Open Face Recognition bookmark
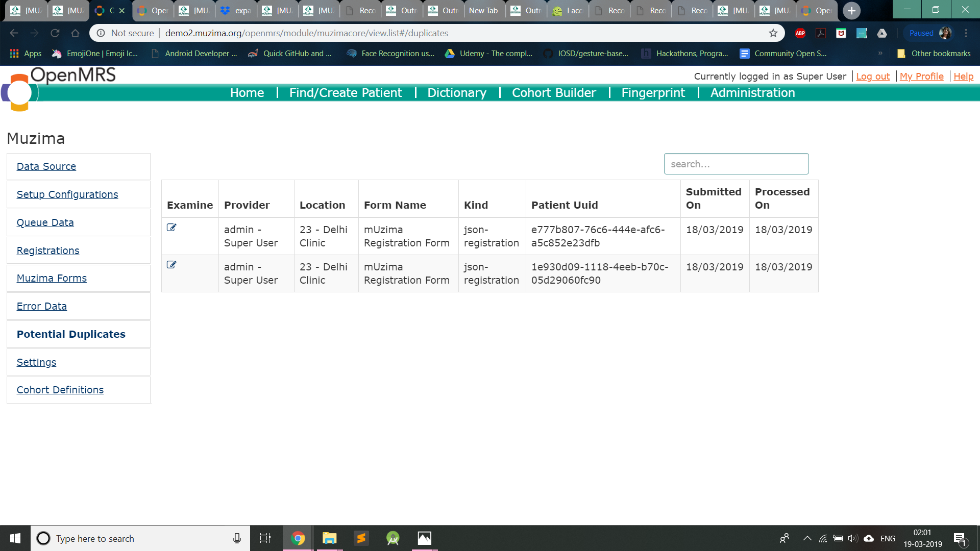Screen dimensions: 980x551 click(x=390, y=53)
